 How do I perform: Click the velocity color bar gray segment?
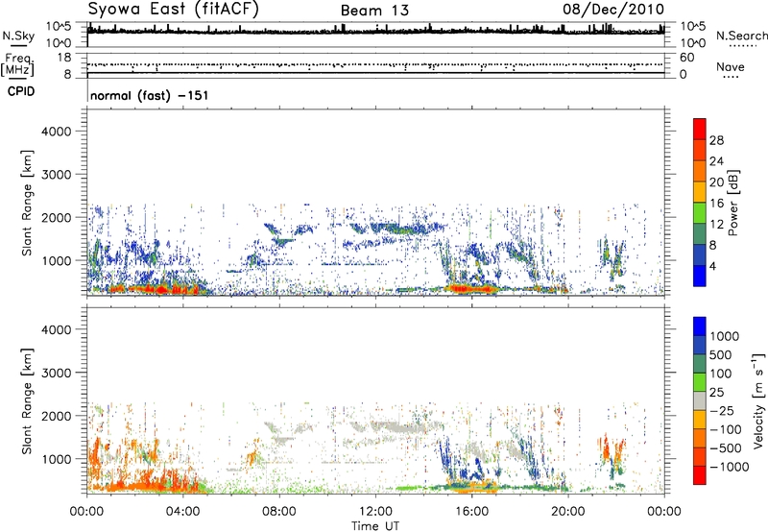coord(700,401)
